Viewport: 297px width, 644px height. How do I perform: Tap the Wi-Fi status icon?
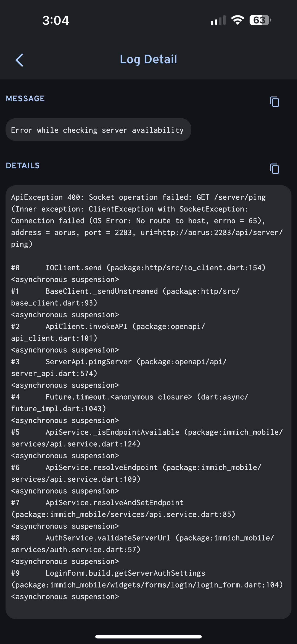[x=238, y=20]
